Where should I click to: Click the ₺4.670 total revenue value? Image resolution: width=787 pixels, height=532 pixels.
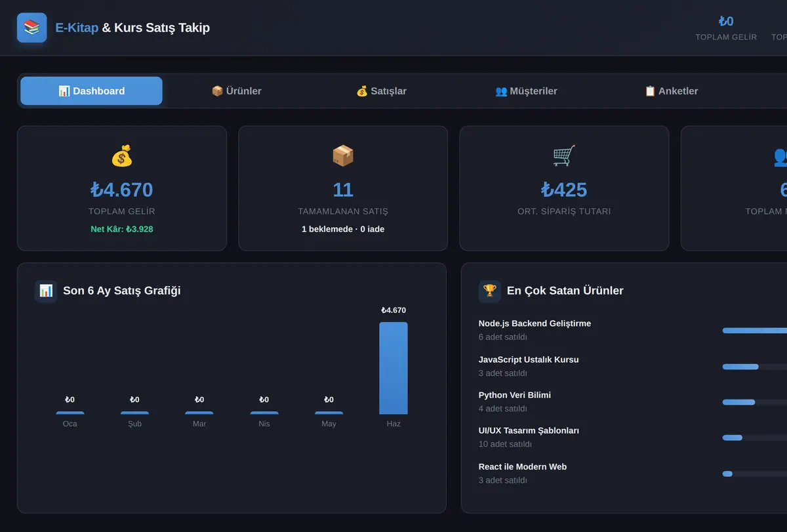tap(122, 190)
